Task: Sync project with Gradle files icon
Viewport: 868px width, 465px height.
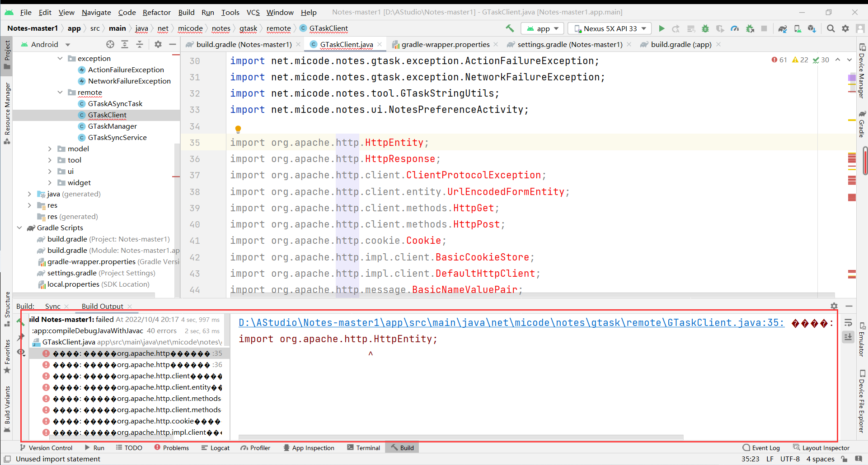Action: point(783,28)
